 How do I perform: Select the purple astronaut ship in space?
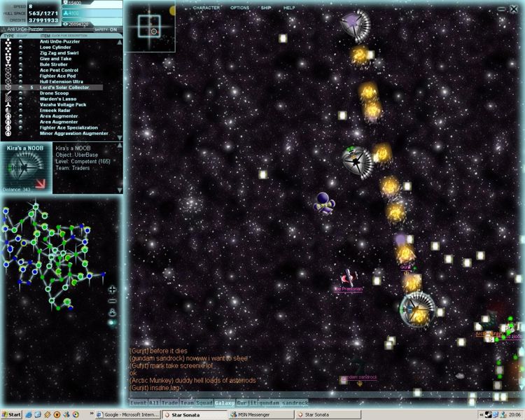(x=323, y=204)
